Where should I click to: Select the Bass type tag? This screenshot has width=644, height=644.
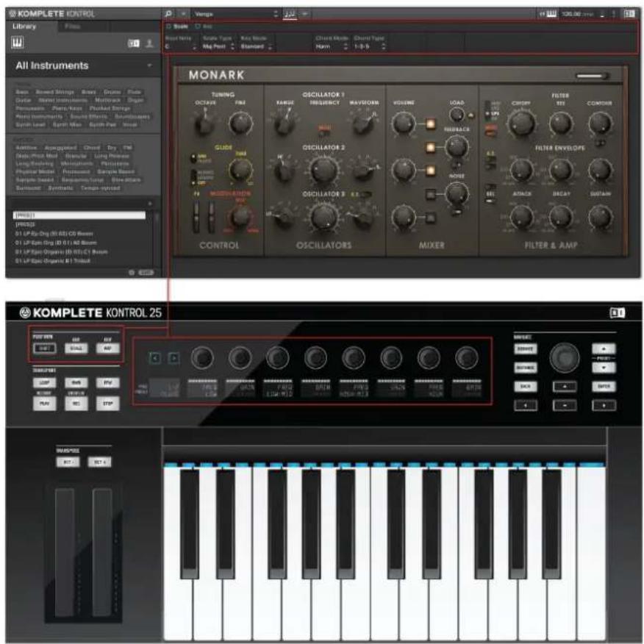pyautogui.click(x=22, y=92)
